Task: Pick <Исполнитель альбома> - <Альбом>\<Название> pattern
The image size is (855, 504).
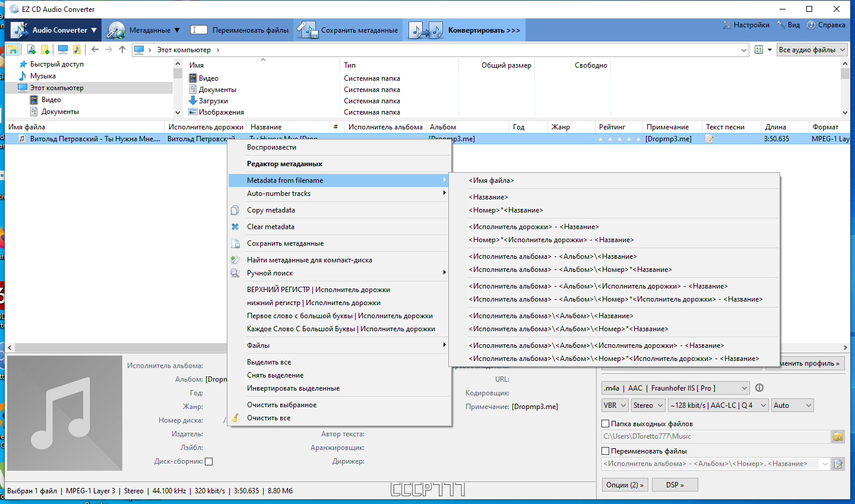Action: tap(614, 256)
